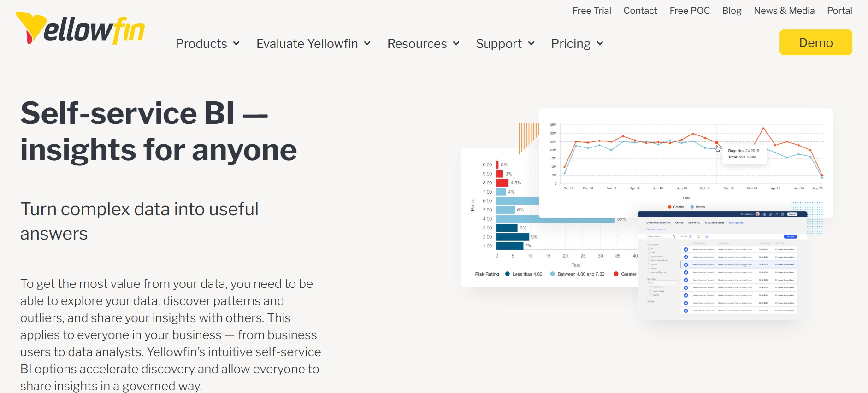Open the folder icon in the dashboard top bar
This screenshot has height=393, width=868.
point(776,214)
